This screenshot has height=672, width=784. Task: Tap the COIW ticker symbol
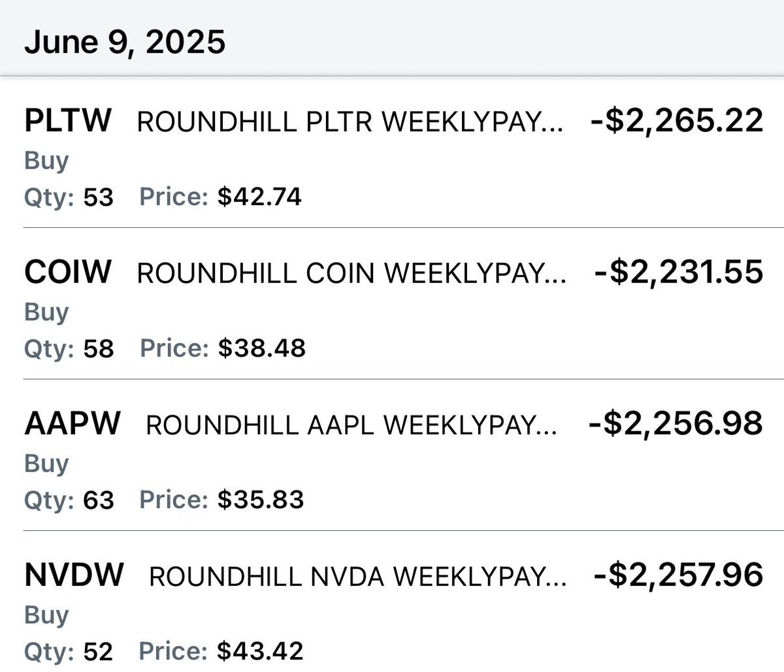tap(68, 272)
